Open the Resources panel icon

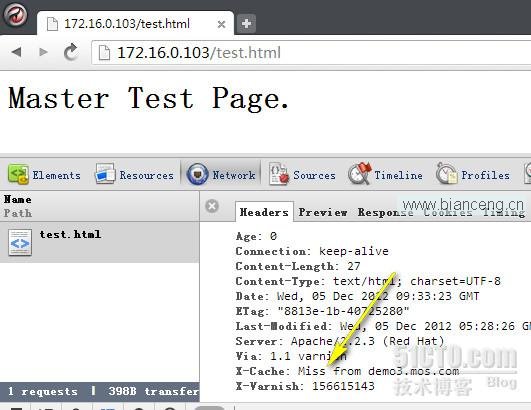coord(105,174)
